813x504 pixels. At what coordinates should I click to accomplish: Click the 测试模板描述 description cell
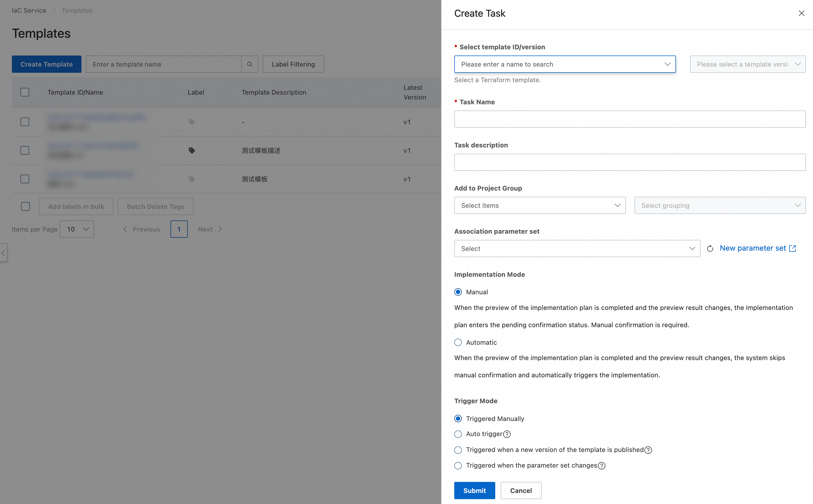pyautogui.click(x=261, y=150)
